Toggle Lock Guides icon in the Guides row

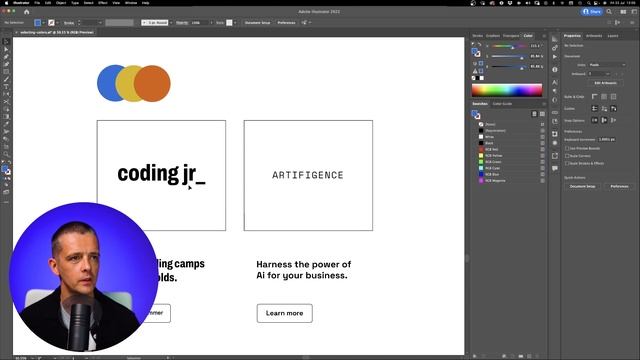click(604, 109)
